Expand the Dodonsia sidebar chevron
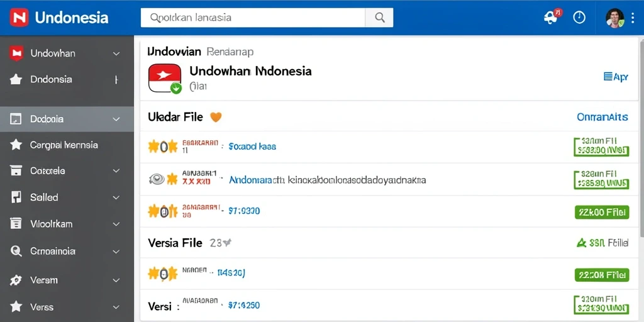Screen dimensions: 644x322 (116, 119)
